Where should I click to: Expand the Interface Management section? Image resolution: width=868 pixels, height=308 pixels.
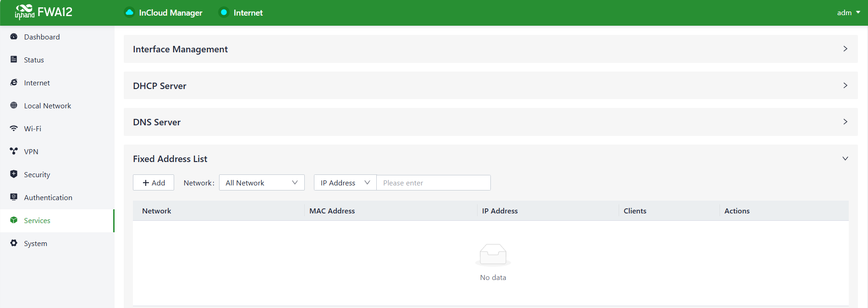click(845, 49)
